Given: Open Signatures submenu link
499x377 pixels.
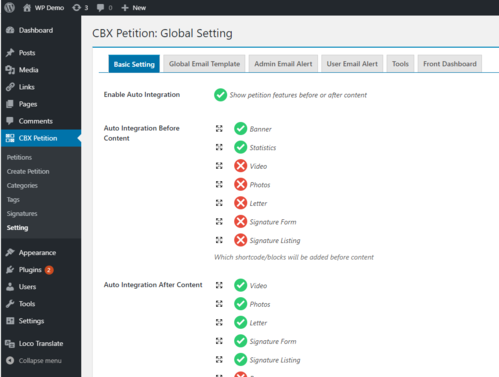Looking at the screenshot, I should pyautogui.click(x=22, y=213).
